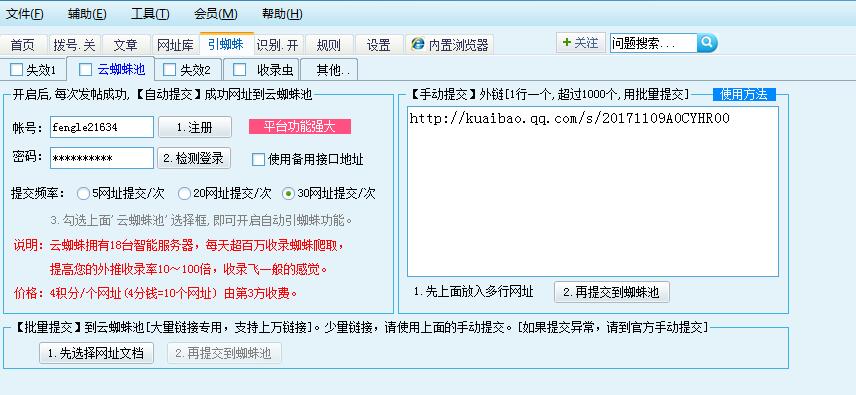Click inside the 密码 password field
The height and width of the screenshot is (395, 856).
[x=102, y=158]
